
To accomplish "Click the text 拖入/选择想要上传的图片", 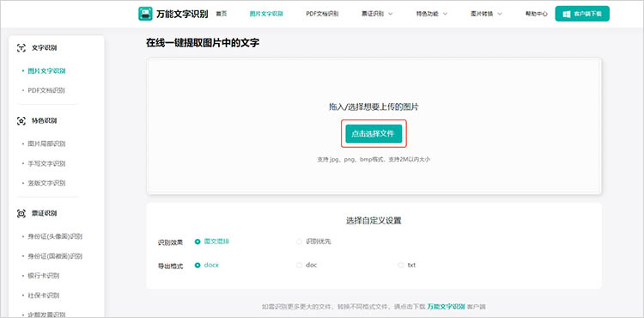I will coord(374,107).
